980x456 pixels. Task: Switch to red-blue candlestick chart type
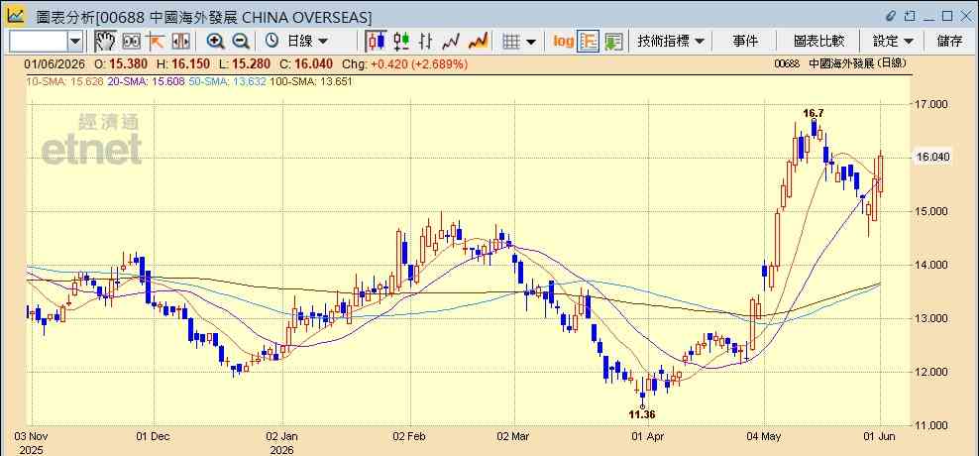(377, 42)
